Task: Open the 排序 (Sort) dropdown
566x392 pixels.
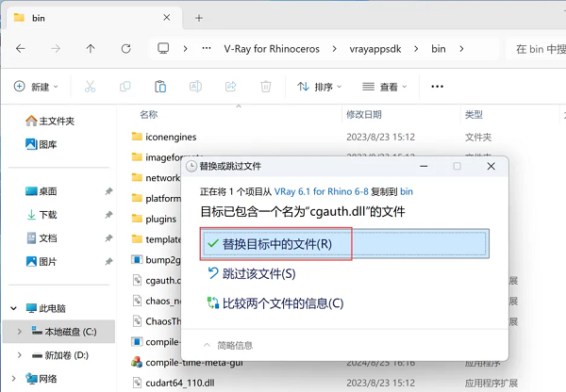Action: pos(321,87)
